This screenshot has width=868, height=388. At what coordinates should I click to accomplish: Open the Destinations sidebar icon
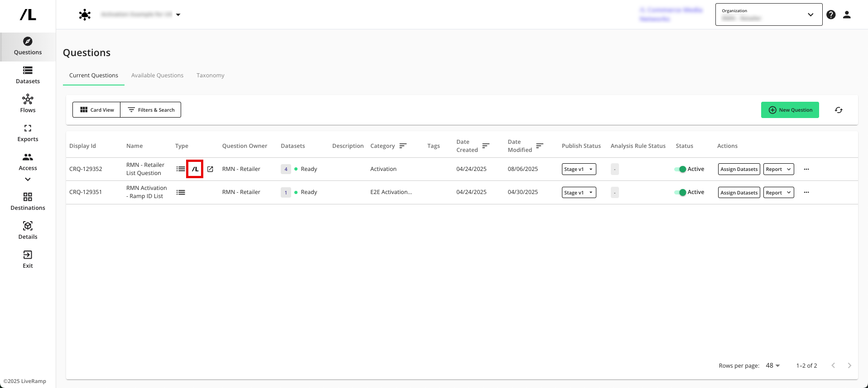(x=28, y=202)
